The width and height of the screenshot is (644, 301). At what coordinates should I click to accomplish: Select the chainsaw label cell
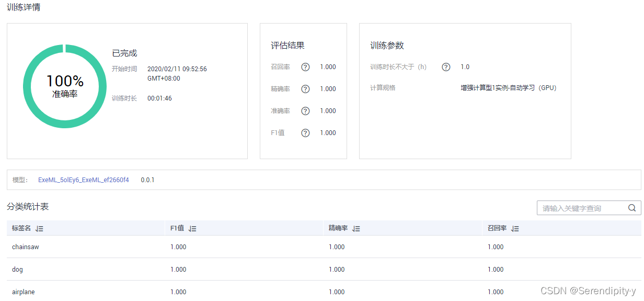click(26, 247)
